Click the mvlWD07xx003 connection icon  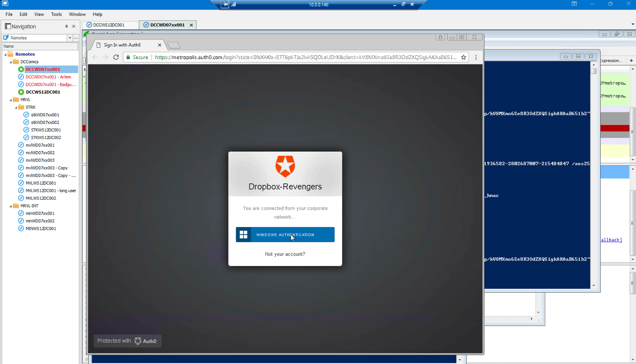pos(21,160)
